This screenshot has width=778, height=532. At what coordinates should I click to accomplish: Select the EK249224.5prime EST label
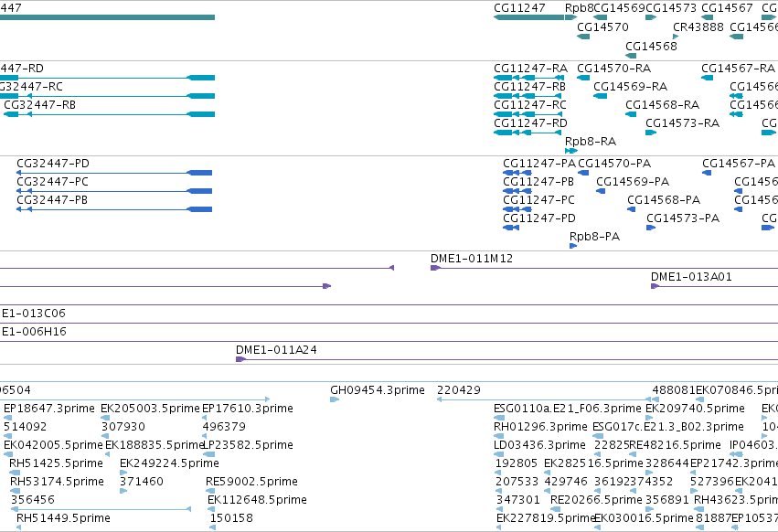pyautogui.click(x=169, y=463)
